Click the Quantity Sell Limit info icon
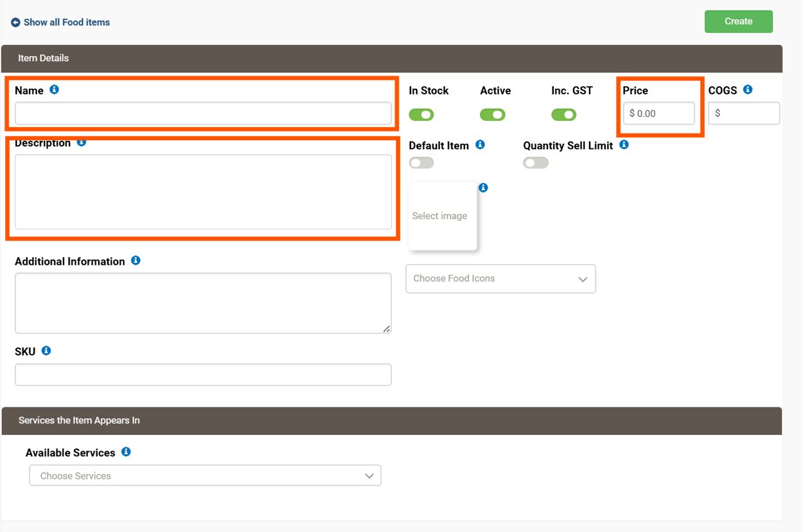The image size is (803, 532). (624, 145)
